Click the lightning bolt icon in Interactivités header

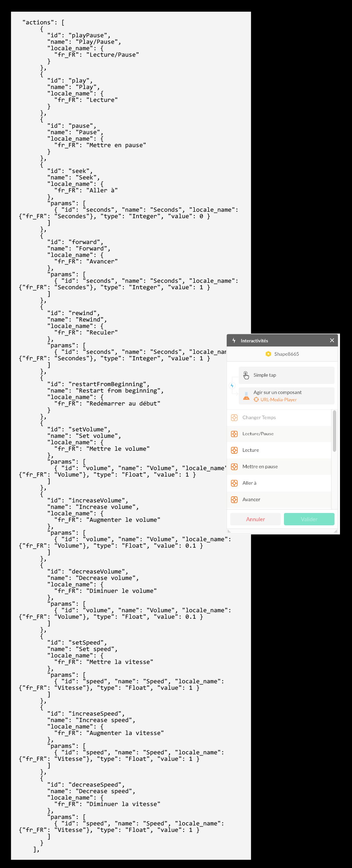pyautogui.click(x=234, y=340)
